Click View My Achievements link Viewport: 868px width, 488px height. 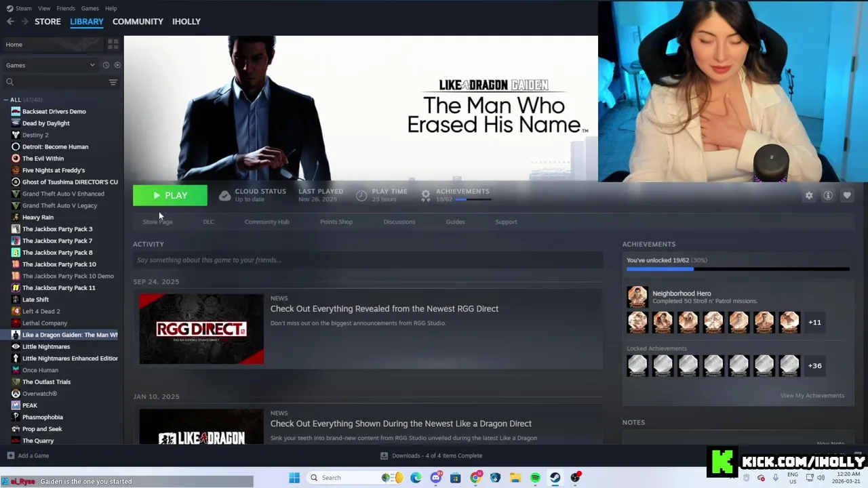click(x=812, y=396)
